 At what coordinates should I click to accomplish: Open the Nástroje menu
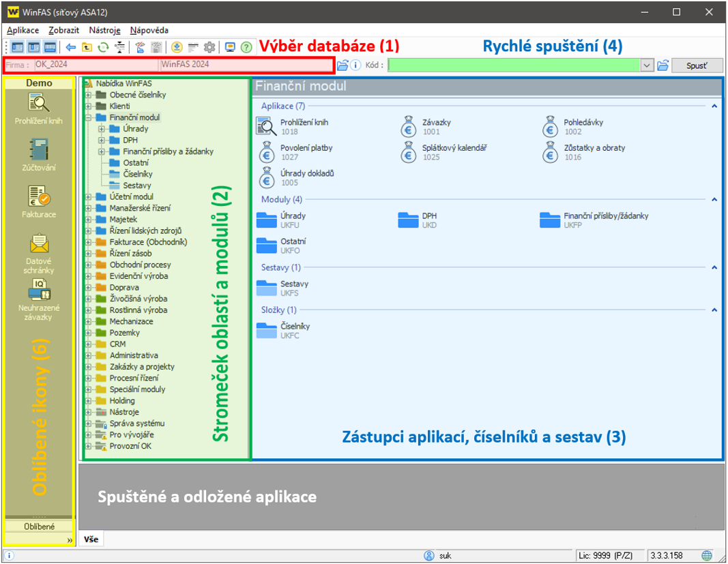pos(104,30)
